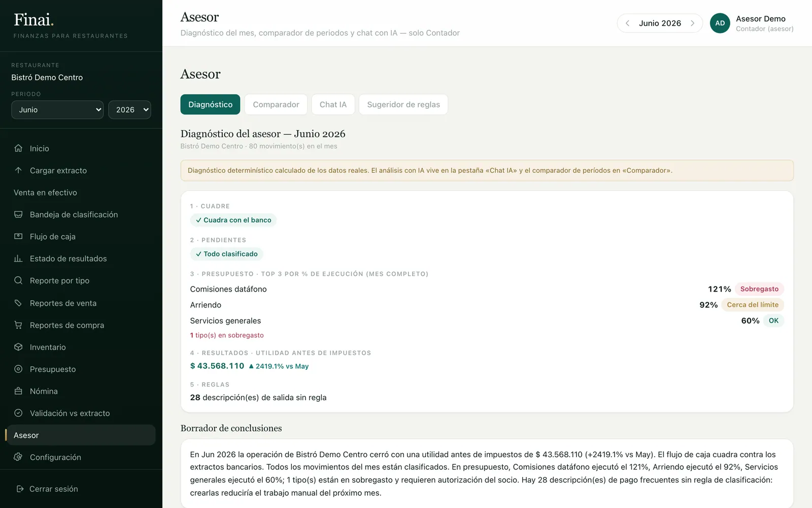Click the Arriendo budget row label

click(206, 305)
